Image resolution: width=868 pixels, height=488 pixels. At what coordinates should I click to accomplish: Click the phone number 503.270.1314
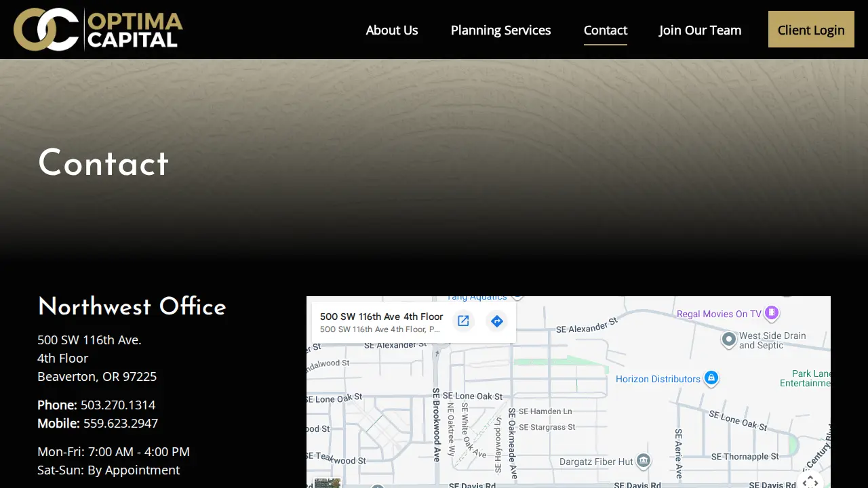point(118,405)
